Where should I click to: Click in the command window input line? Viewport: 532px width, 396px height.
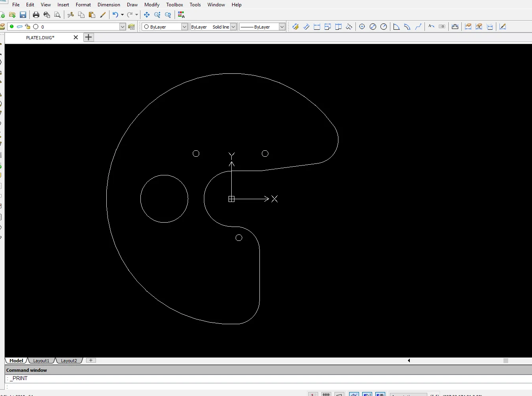pyautogui.click(x=268, y=386)
